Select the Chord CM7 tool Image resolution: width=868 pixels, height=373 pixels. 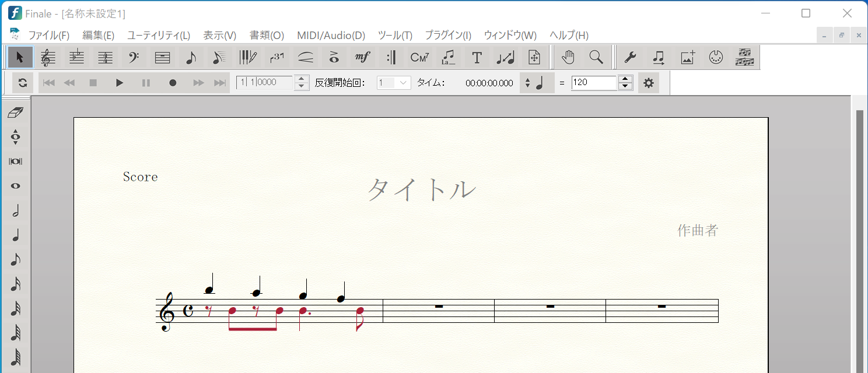tap(419, 57)
